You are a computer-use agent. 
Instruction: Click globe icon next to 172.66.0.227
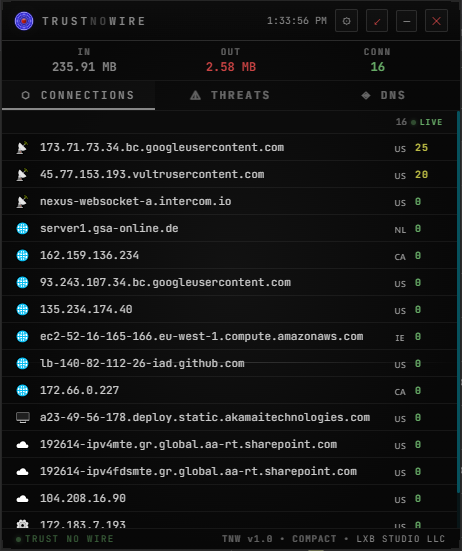22,390
